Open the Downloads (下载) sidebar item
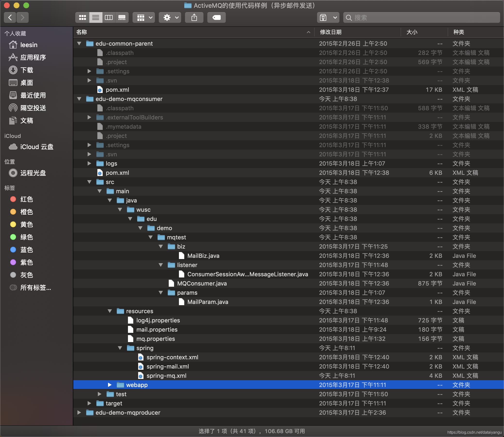Viewport: 504px width, 437px height. (27, 70)
